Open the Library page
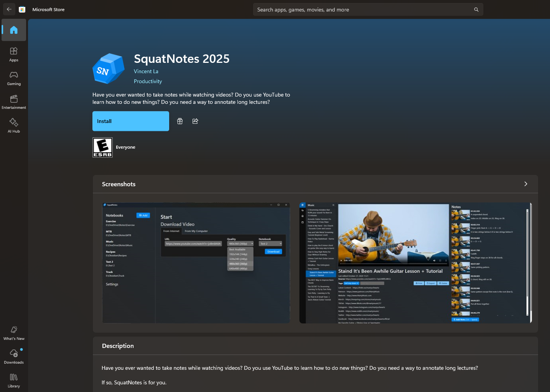This screenshot has width=550, height=392. pyautogui.click(x=14, y=381)
